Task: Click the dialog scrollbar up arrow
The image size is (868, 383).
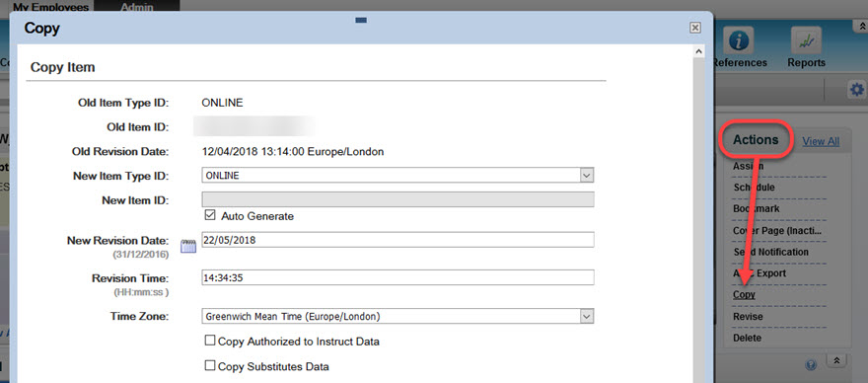Action: 698,52
